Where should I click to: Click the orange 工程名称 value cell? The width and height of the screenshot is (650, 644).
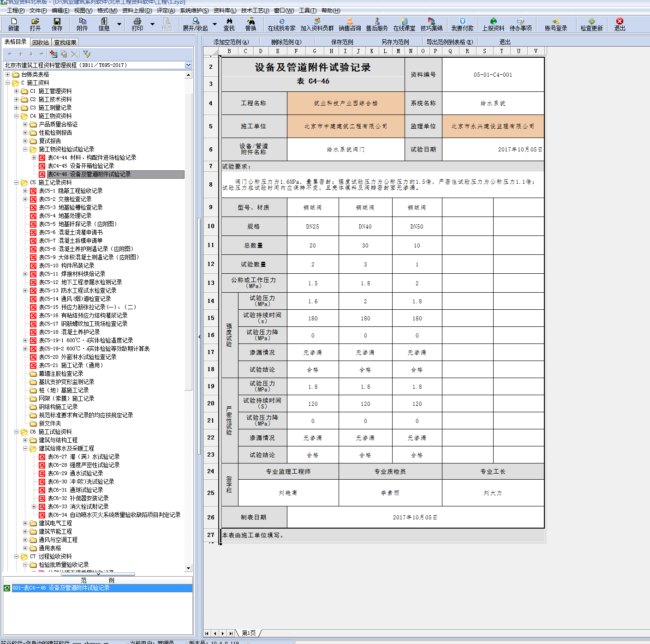click(346, 103)
